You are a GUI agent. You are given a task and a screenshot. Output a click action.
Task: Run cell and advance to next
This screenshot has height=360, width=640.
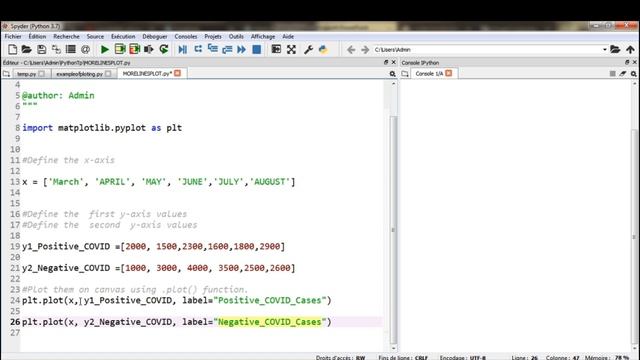click(x=134, y=49)
